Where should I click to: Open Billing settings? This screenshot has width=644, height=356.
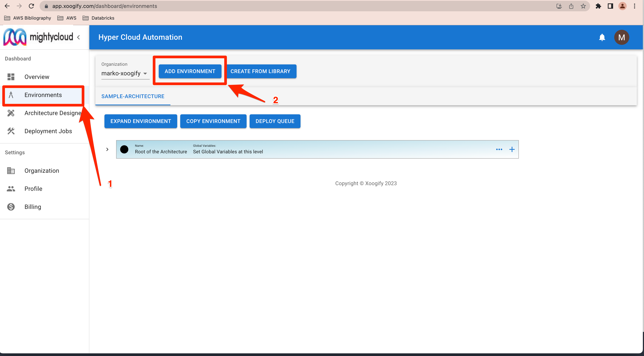pos(32,207)
